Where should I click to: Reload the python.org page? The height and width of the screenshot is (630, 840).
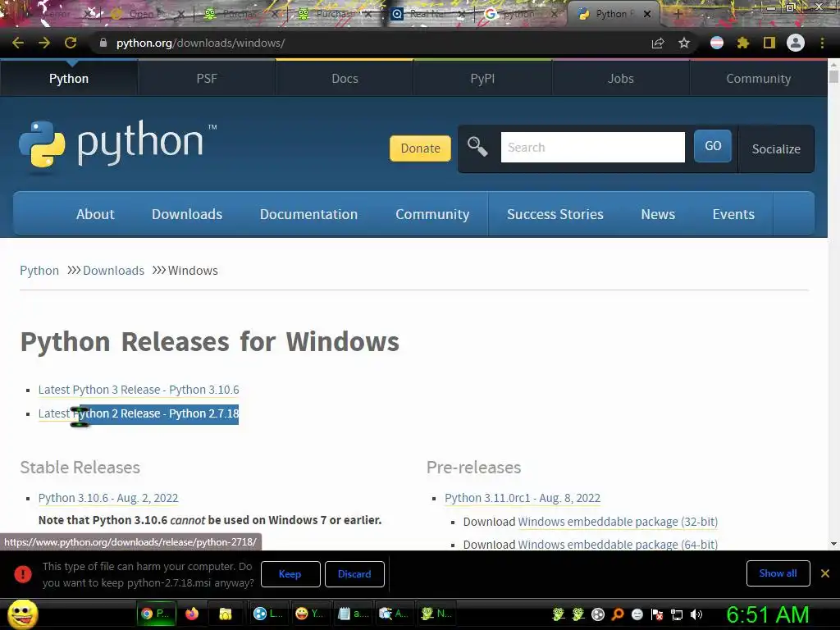(x=71, y=43)
